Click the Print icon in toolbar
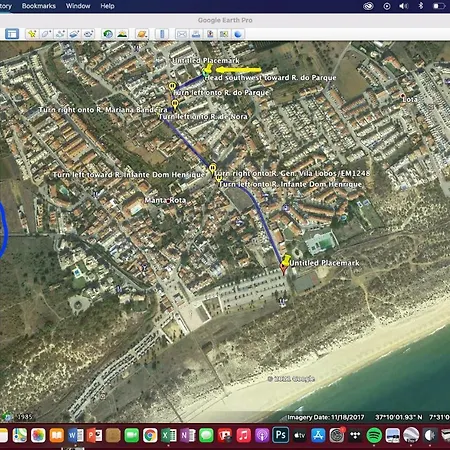Screen dimensions: 450x450 tap(196, 34)
